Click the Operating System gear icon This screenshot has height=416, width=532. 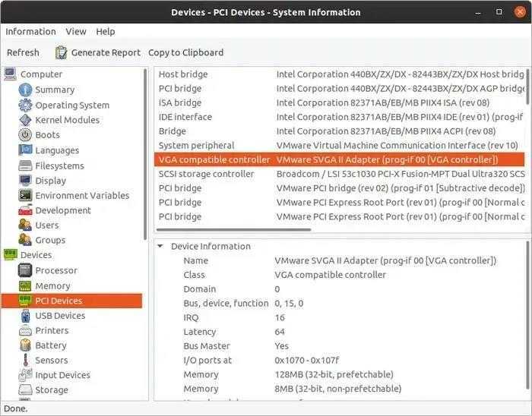pyautogui.click(x=25, y=105)
